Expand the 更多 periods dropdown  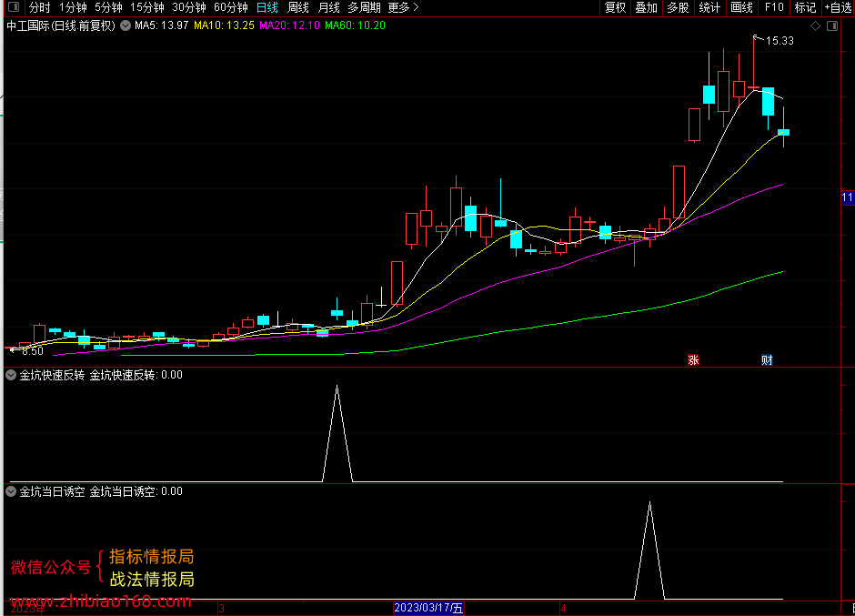click(404, 7)
